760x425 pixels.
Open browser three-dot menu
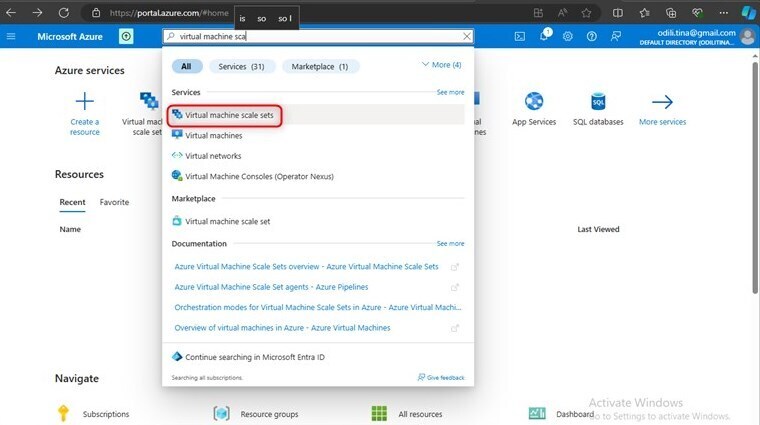click(723, 13)
